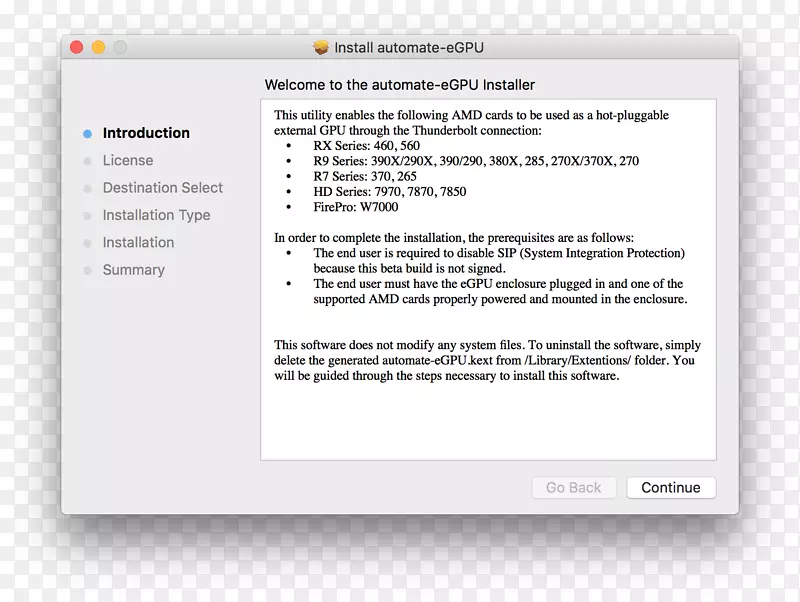Close the installer with the red button
The width and height of the screenshot is (800, 602).
tap(77, 47)
